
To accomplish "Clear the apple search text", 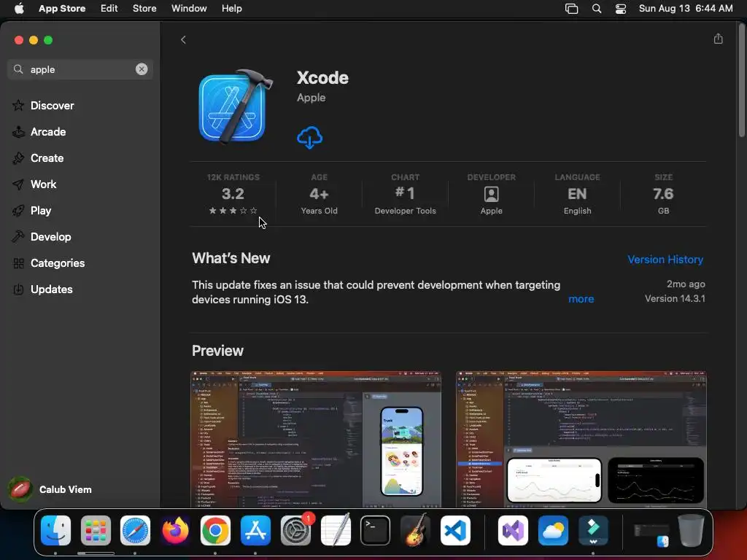I will click(142, 69).
